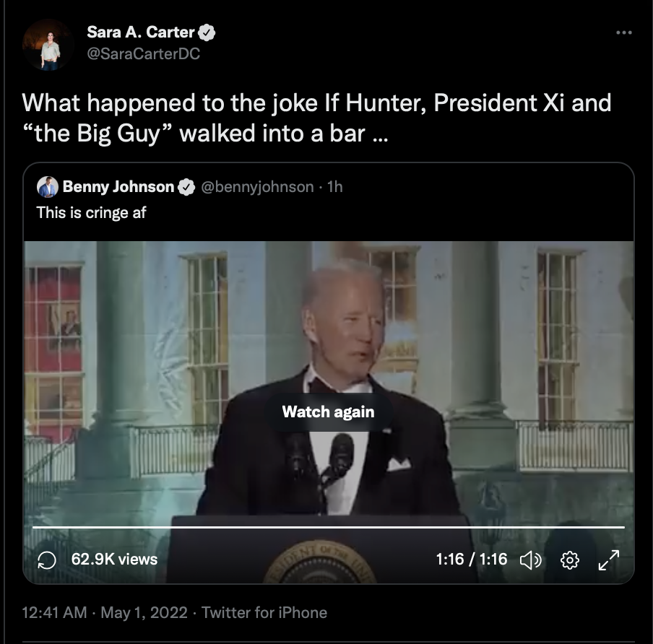Click the @bennyjohnson handle

coord(257,187)
